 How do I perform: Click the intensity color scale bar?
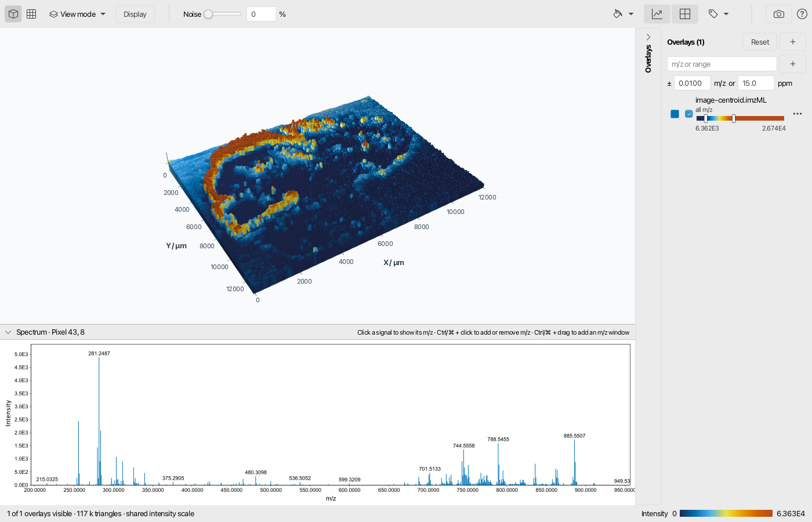(726, 513)
